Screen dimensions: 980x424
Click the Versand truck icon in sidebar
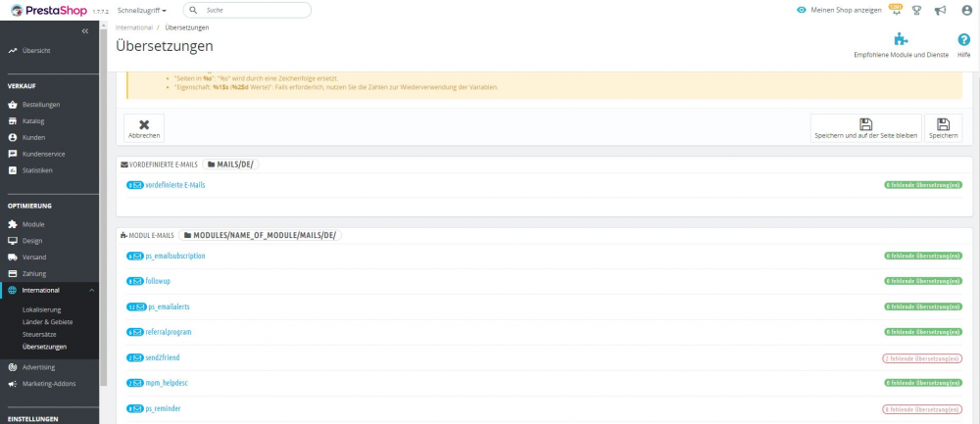point(13,258)
